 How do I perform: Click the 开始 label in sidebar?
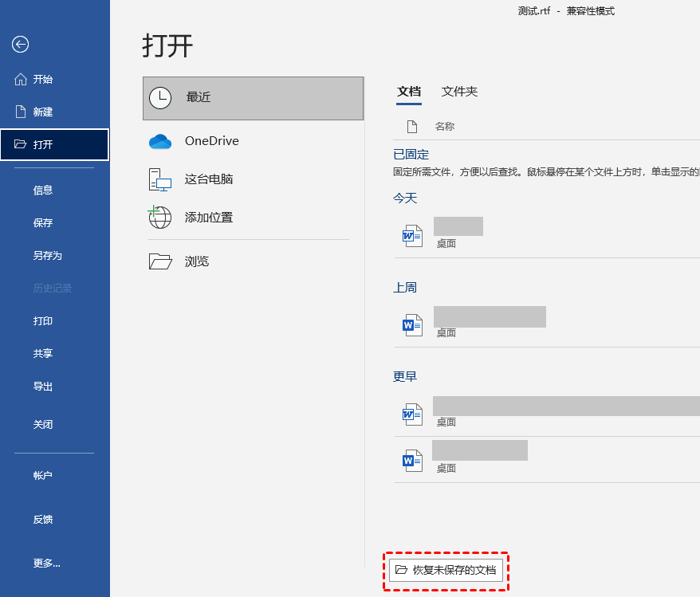click(x=43, y=80)
